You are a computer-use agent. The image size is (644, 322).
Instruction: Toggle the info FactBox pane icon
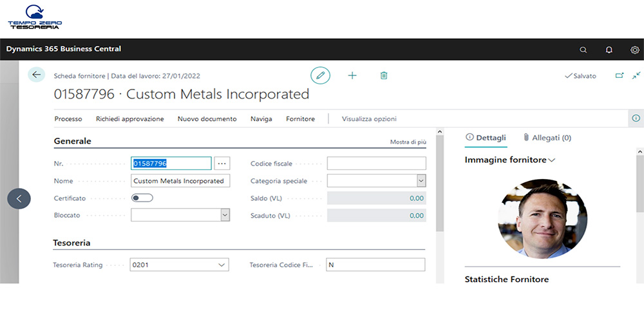pos(636,118)
